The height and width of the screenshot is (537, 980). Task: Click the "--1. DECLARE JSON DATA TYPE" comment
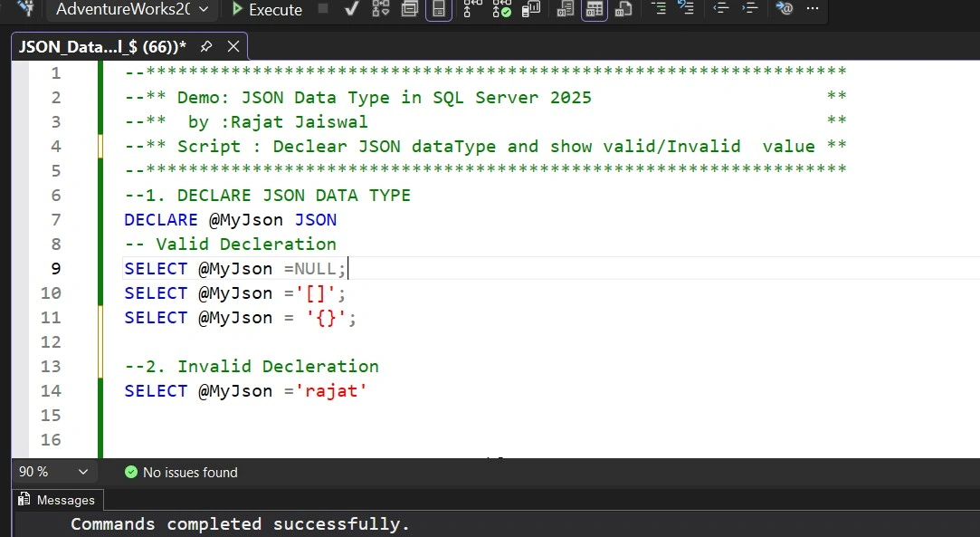tap(268, 196)
